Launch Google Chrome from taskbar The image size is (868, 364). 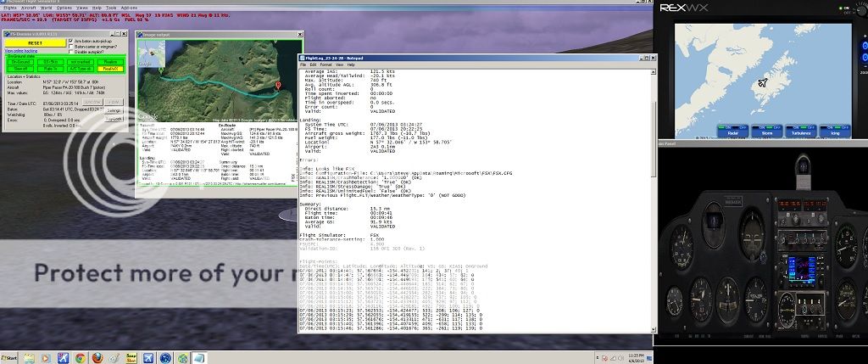pos(80,358)
